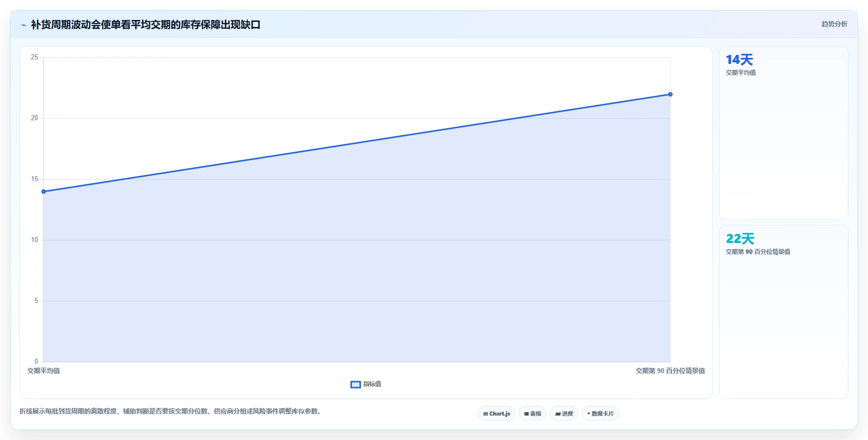The width and height of the screenshot is (868, 440).
Task: Click the Chart.js tag pill
Action: coord(497,414)
